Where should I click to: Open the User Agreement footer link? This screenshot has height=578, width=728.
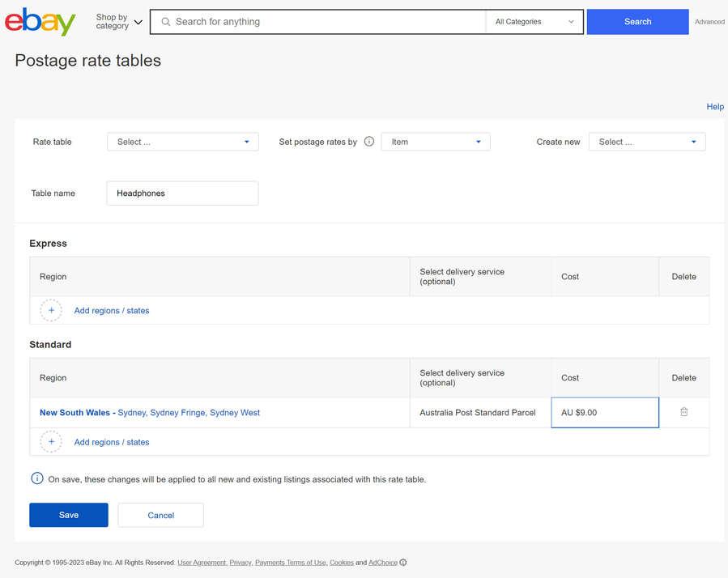pos(202,563)
